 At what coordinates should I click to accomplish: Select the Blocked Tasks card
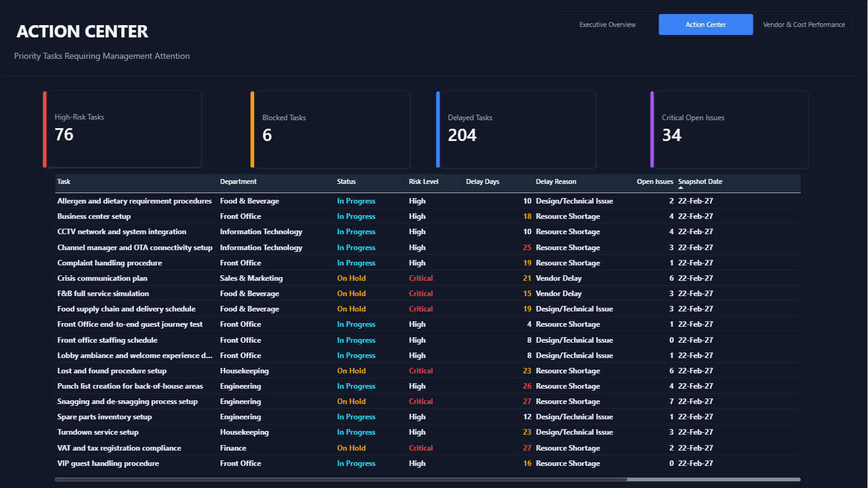tap(330, 129)
